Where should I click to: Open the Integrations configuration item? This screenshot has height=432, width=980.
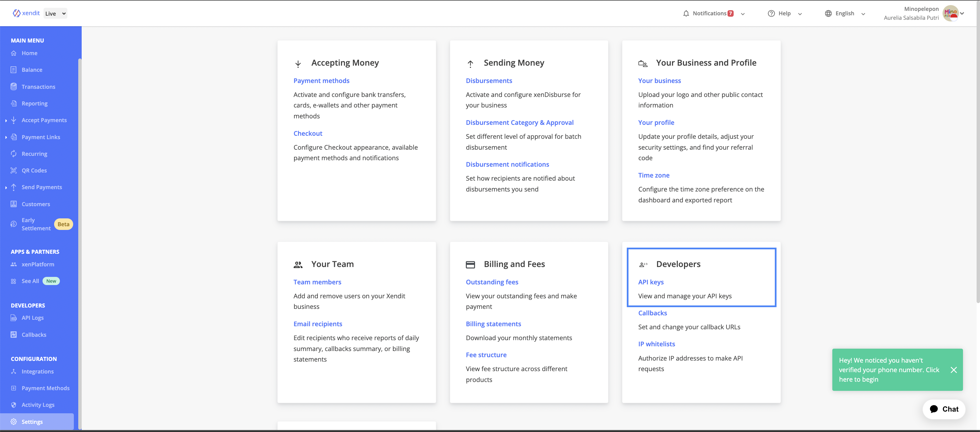(x=37, y=371)
